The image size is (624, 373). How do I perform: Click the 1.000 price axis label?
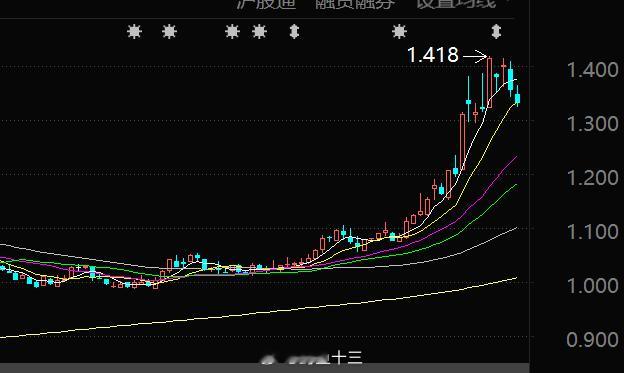(592, 286)
